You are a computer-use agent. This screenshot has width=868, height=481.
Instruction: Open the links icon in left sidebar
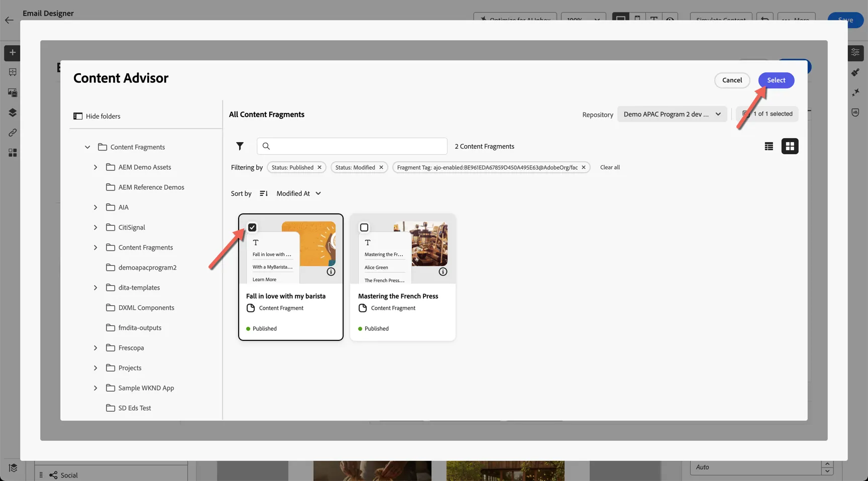click(13, 133)
